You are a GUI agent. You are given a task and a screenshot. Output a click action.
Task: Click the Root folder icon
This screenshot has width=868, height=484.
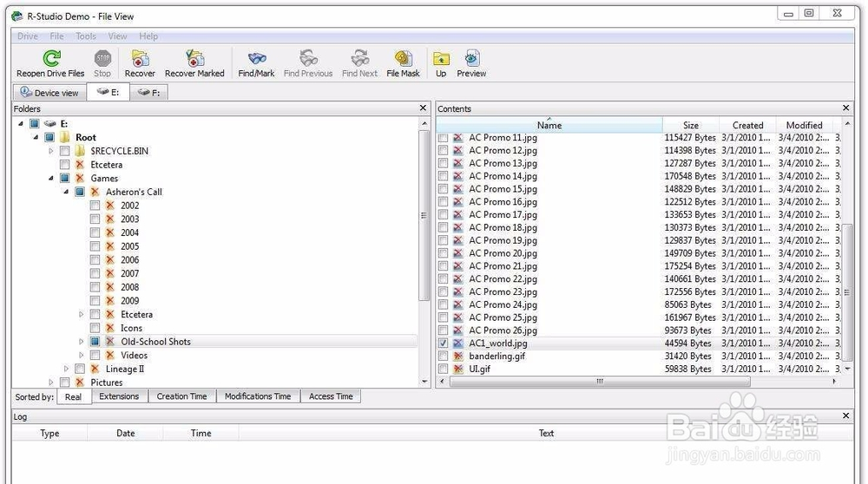pyautogui.click(x=65, y=137)
